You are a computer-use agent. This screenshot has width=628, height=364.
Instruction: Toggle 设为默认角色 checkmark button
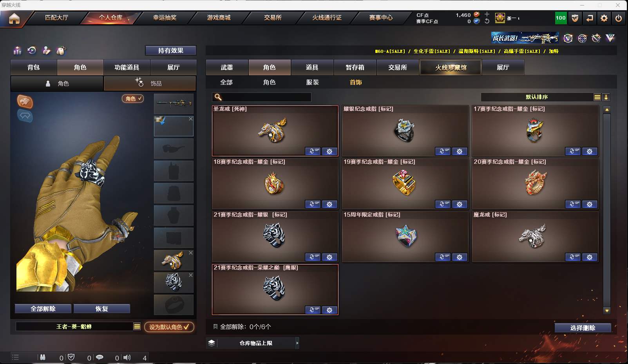click(169, 327)
